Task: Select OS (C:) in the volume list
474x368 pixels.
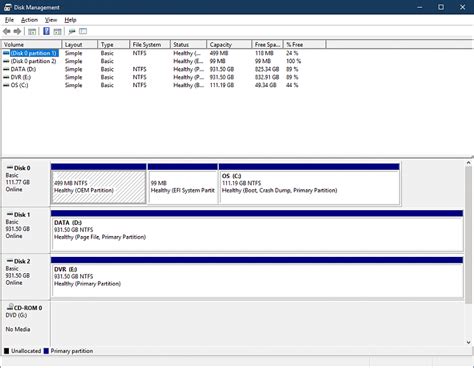Action: point(19,85)
